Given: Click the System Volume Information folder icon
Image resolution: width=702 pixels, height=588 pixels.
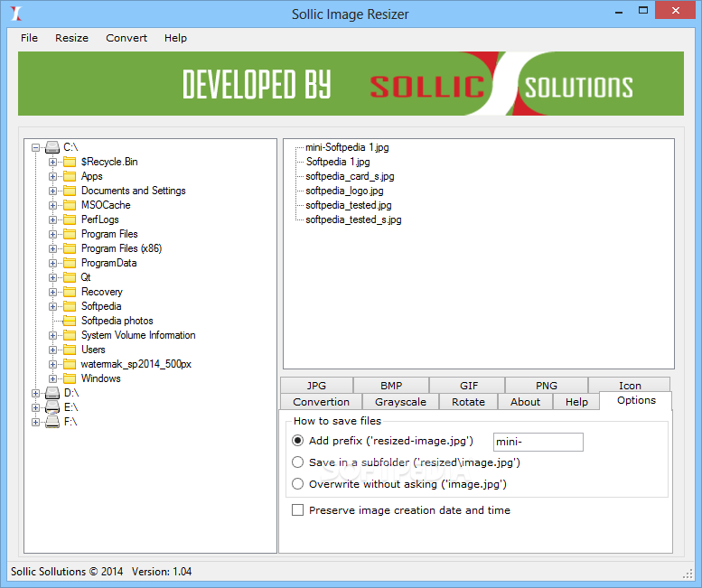Looking at the screenshot, I should click(x=70, y=335).
